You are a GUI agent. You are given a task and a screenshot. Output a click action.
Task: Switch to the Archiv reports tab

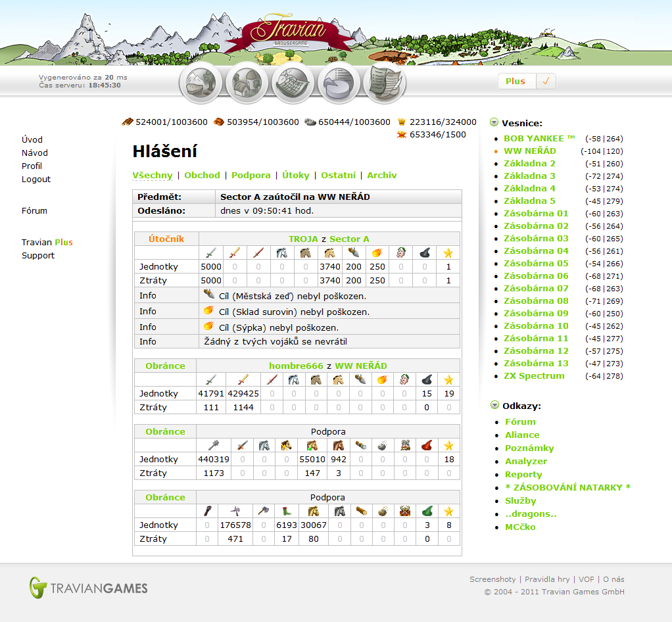tap(381, 176)
